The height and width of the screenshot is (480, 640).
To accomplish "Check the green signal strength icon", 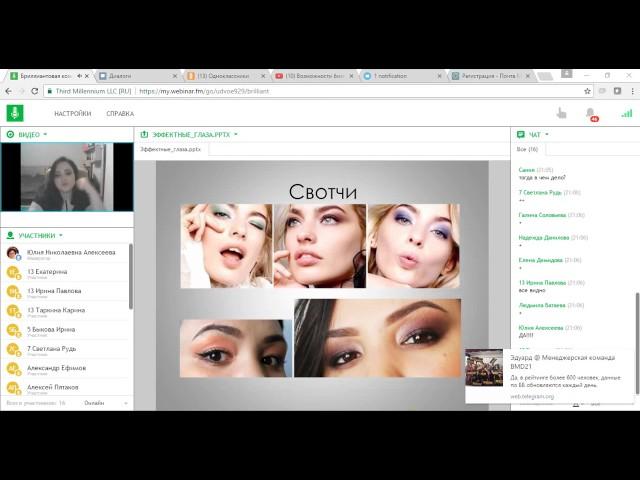I will click(x=627, y=113).
